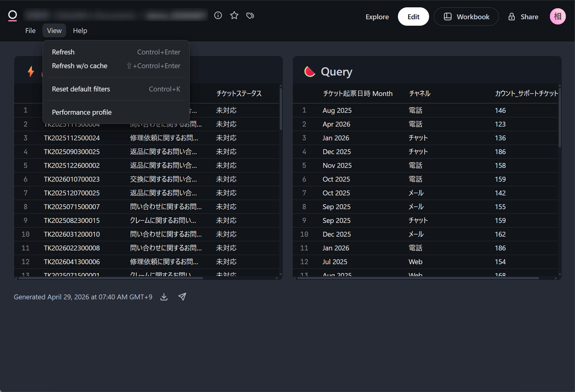Open the File menu

(30, 31)
